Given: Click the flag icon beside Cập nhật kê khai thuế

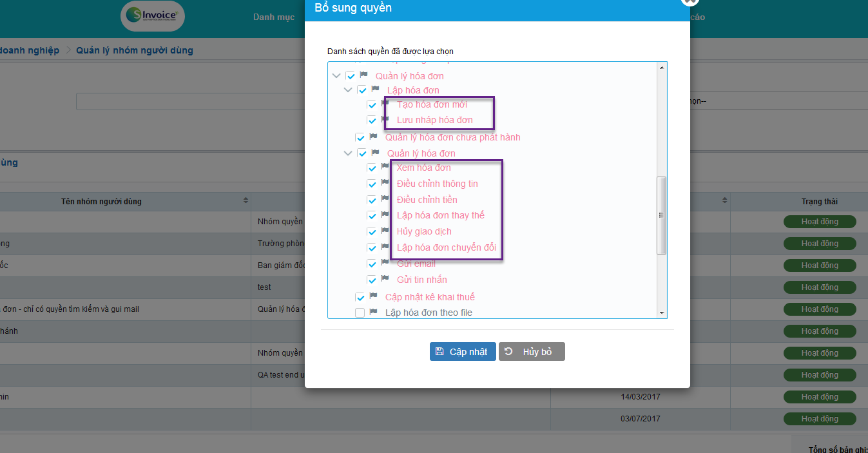Looking at the screenshot, I should 374,296.
